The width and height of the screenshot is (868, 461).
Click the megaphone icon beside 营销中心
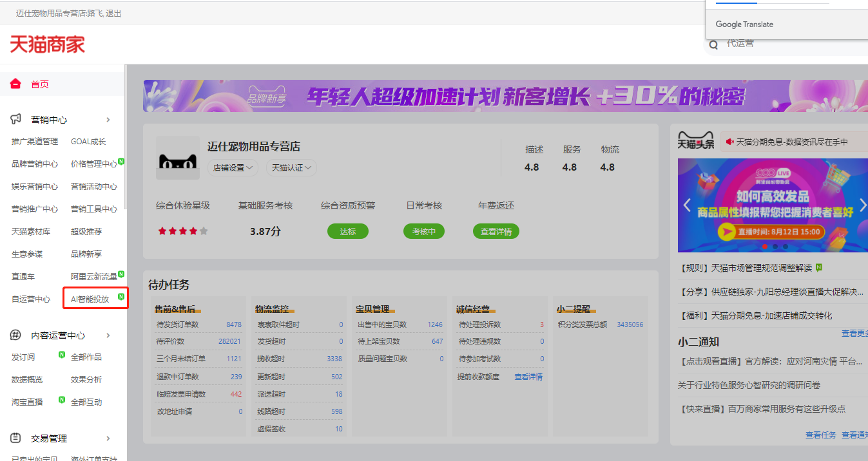coord(16,120)
